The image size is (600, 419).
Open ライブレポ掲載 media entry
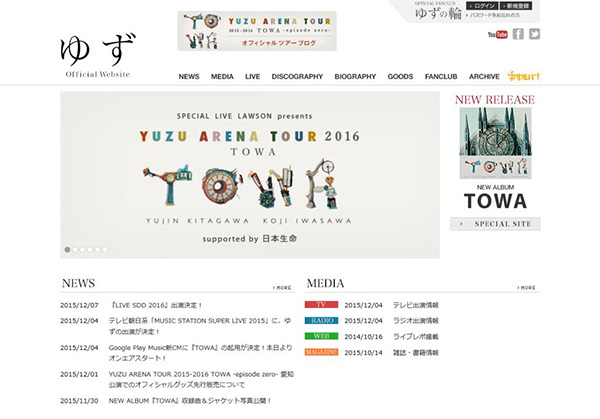click(416, 336)
